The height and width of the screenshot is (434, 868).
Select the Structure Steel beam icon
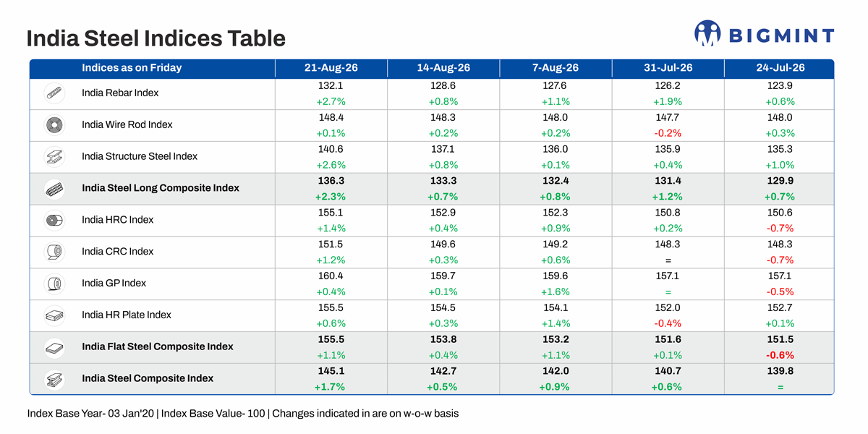(55, 156)
